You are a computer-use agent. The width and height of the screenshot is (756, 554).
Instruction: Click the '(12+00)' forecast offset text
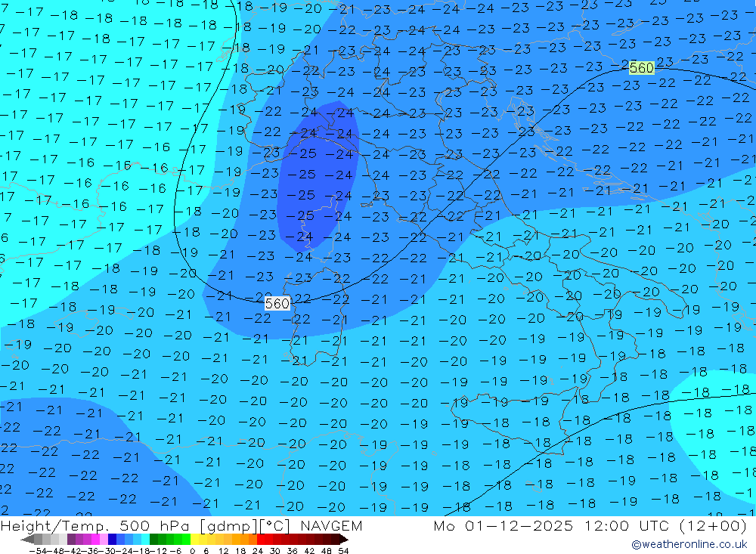point(713,526)
